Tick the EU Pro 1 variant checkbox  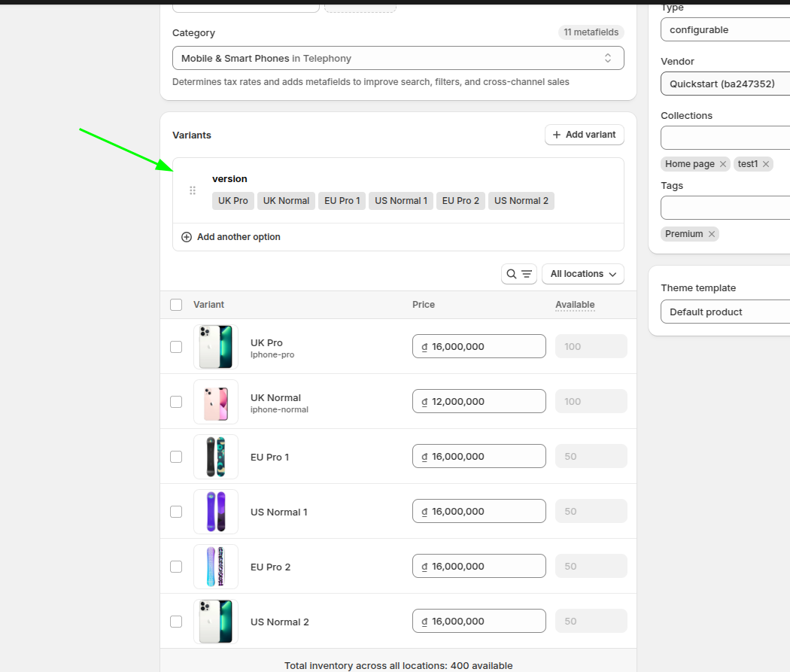(x=176, y=457)
